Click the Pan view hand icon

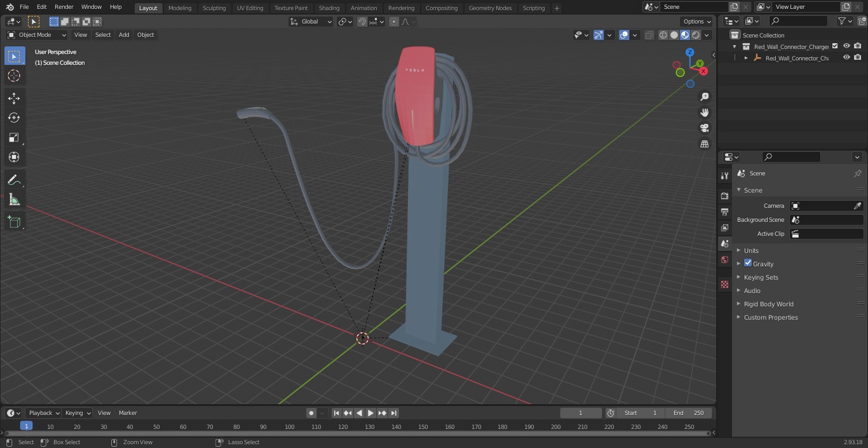point(705,112)
